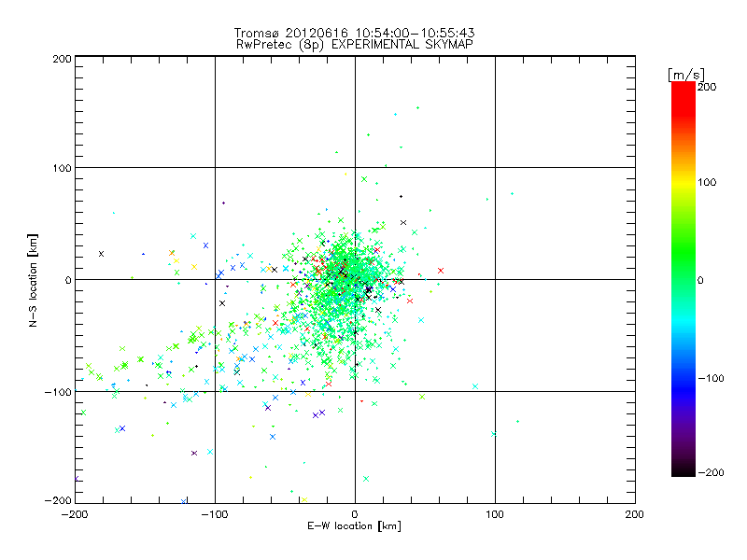Click the x-axis tick label '0'
This screenshot has width=747, height=560.
(x=355, y=514)
